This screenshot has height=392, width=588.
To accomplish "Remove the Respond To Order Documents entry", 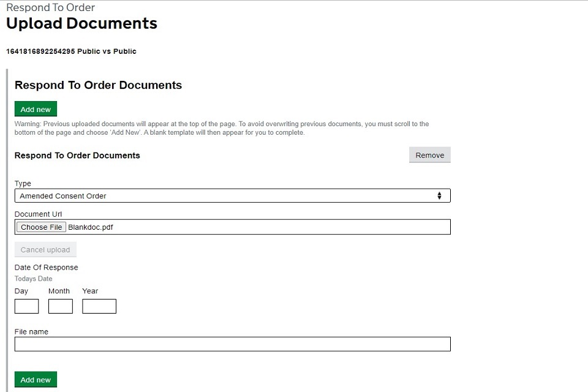I will (429, 155).
